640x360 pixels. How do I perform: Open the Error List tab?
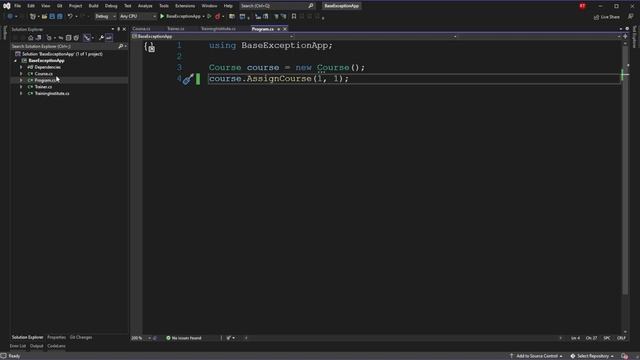(x=18, y=346)
